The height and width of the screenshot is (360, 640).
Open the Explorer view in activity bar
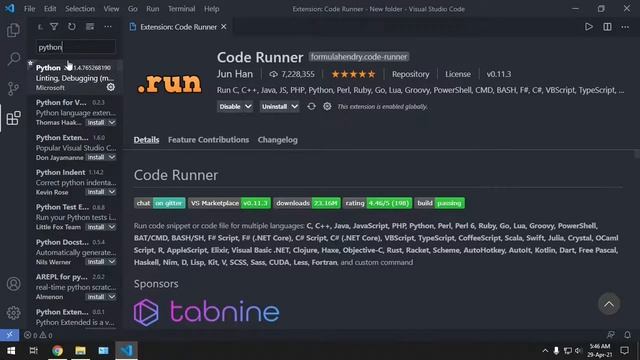(x=13, y=30)
